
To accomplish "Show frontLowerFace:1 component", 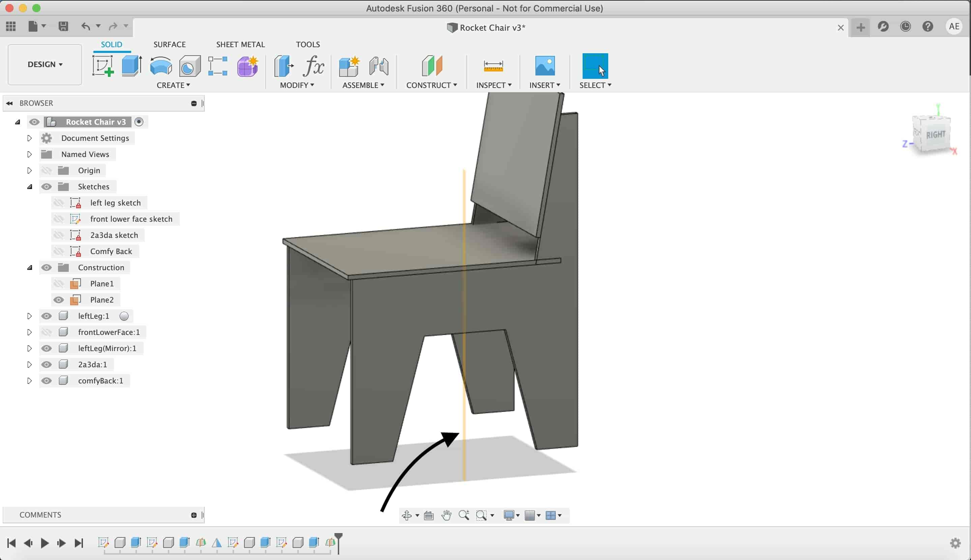I will (47, 332).
